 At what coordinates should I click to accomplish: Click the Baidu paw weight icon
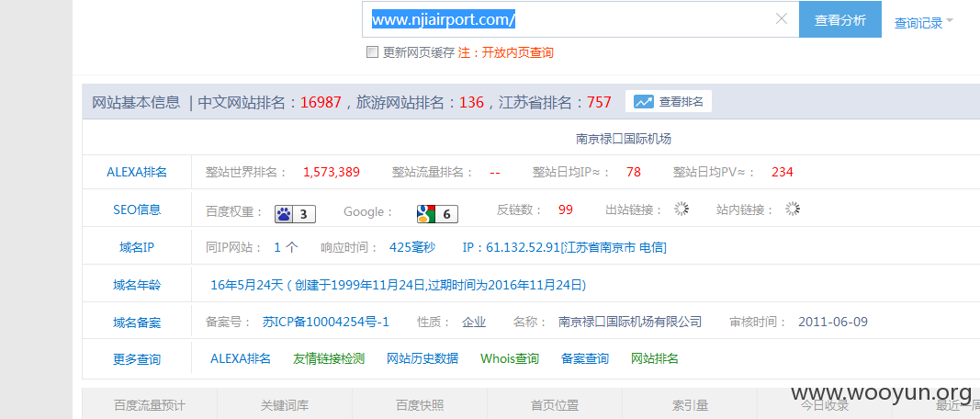pyautogui.click(x=295, y=214)
